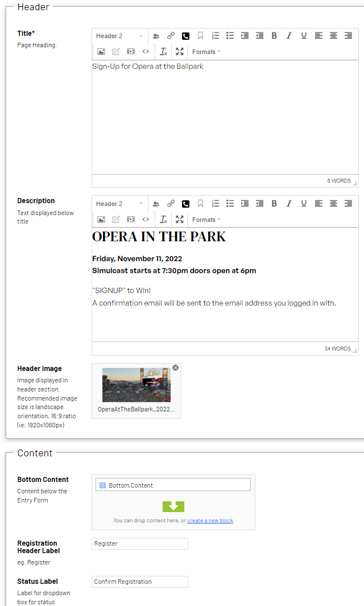Click the 'OPERA IN THE PARK' heading text
The width and height of the screenshot is (364, 606).
[x=159, y=237]
